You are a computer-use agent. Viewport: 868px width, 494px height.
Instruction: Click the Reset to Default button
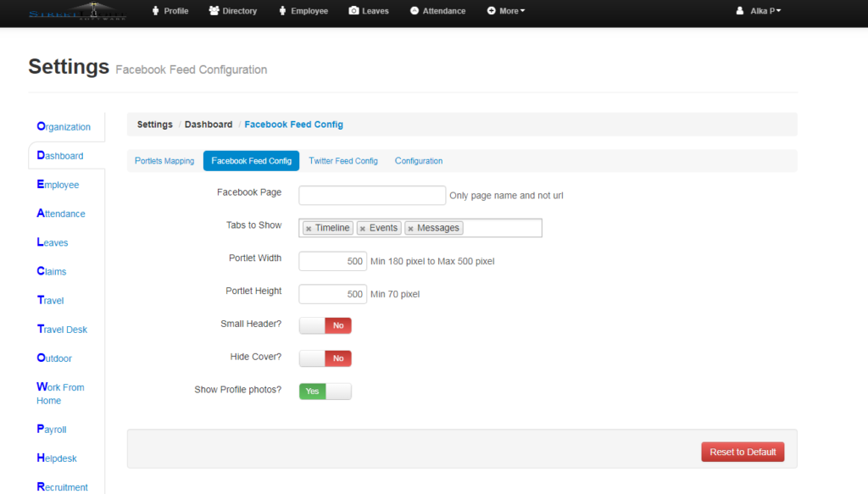click(x=743, y=452)
